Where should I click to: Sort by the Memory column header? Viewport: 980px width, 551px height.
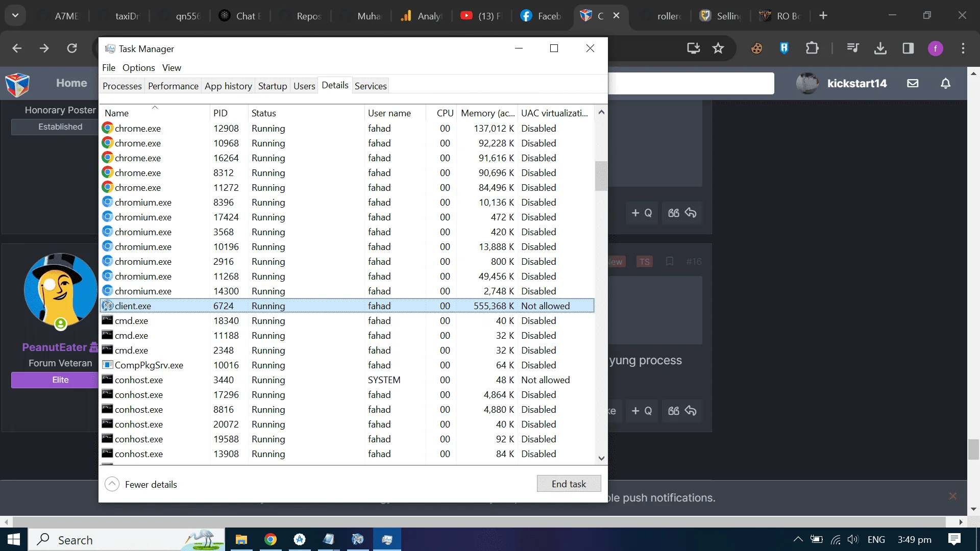487,113
